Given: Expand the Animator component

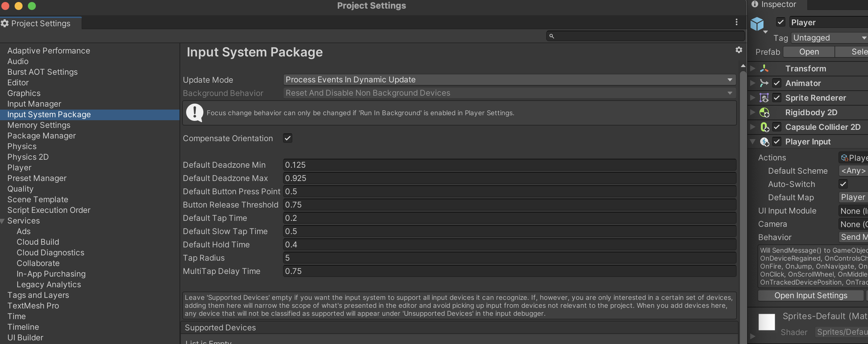Looking at the screenshot, I should [753, 83].
